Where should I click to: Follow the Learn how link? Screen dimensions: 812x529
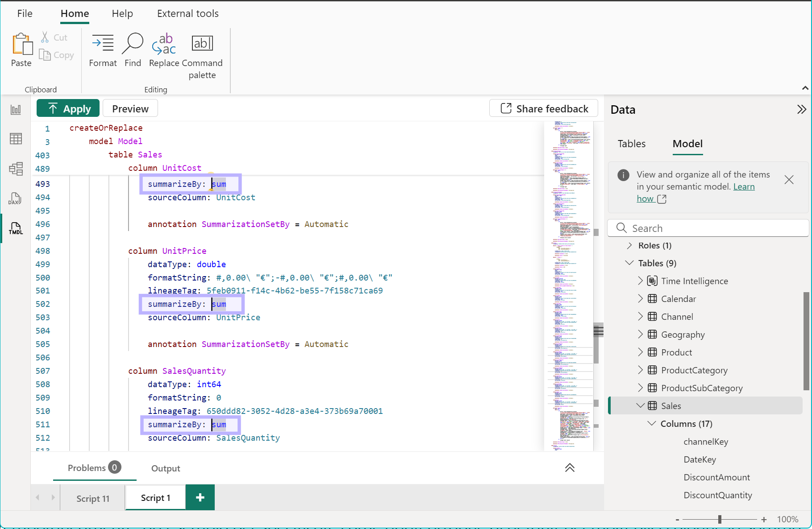tap(744, 187)
